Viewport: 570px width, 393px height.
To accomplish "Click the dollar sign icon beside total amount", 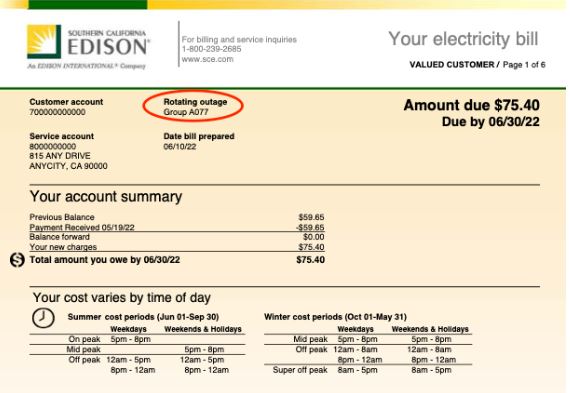I will coord(17,260).
